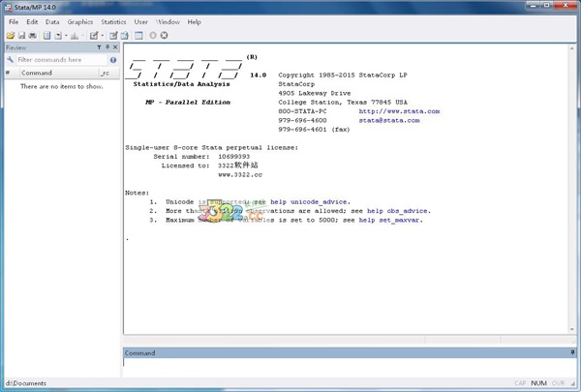Toggle the Review panel pin icon
This screenshot has height=392, width=581.
(x=107, y=47)
